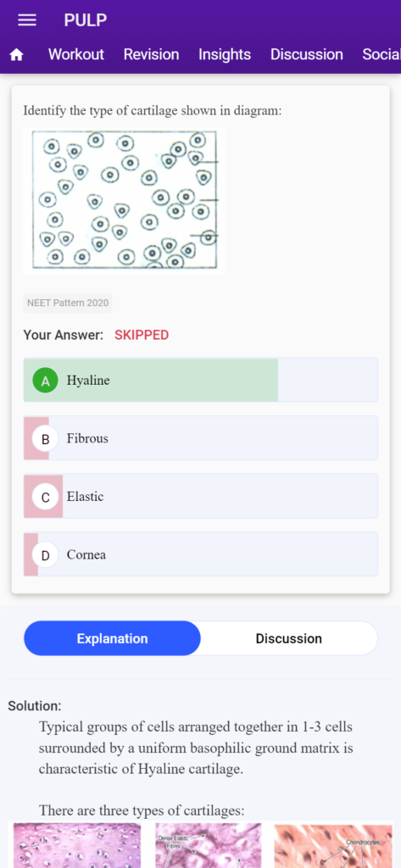Show the Explanation section
The height and width of the screenshot is (868, 401).
click(x=113, y=638)
